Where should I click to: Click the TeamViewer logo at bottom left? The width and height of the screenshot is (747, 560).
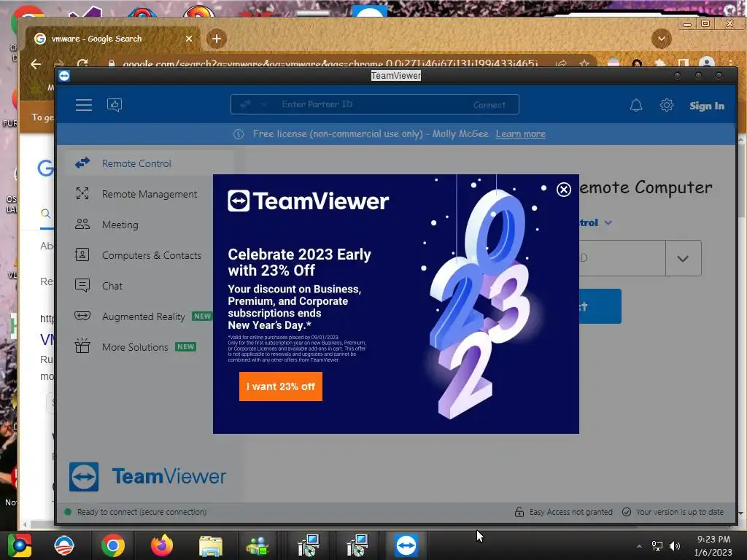click(x=147, y=476)
